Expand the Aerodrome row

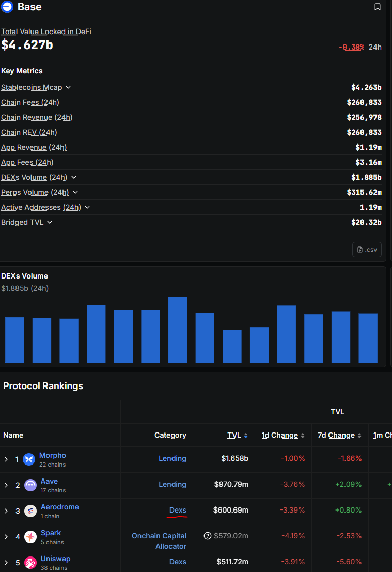click(x=6, y=511)
